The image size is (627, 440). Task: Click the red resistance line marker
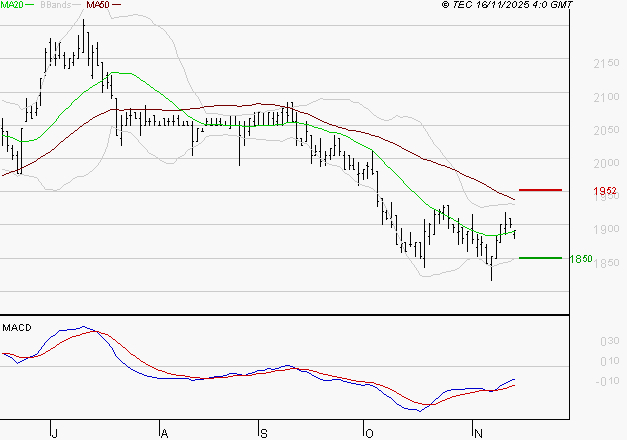click(x=540, y=190)
